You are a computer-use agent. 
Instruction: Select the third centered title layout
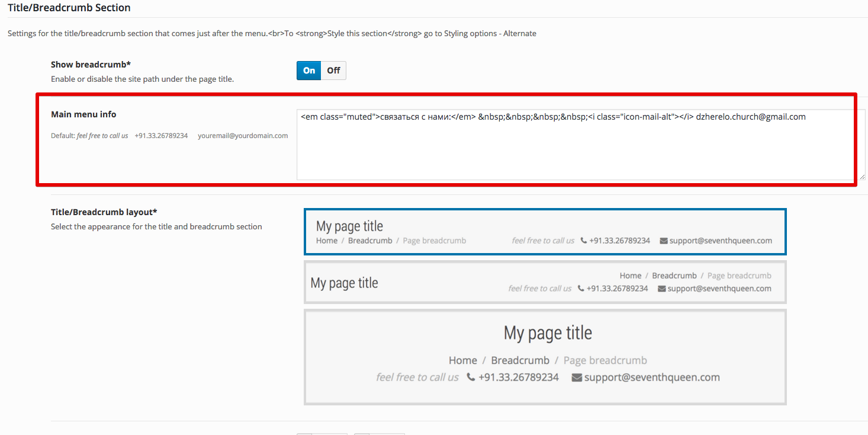click(545, 357)
